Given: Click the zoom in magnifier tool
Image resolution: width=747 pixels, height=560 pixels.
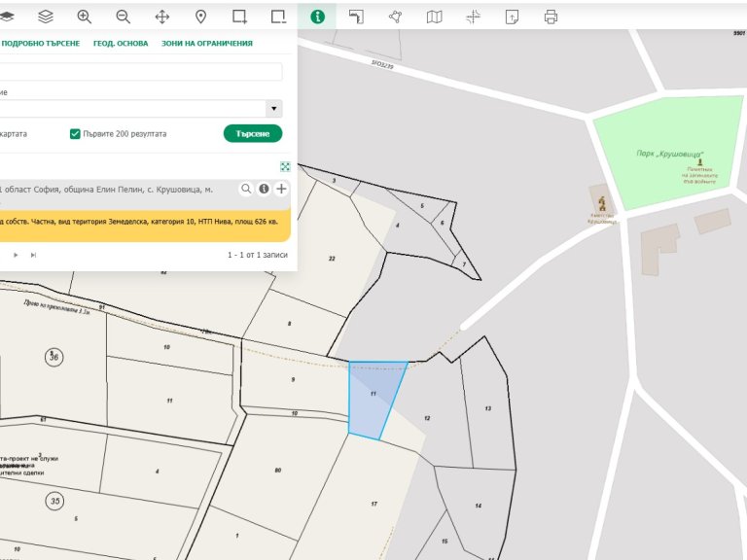Looking at the screenshot, I should click(85, 17).
